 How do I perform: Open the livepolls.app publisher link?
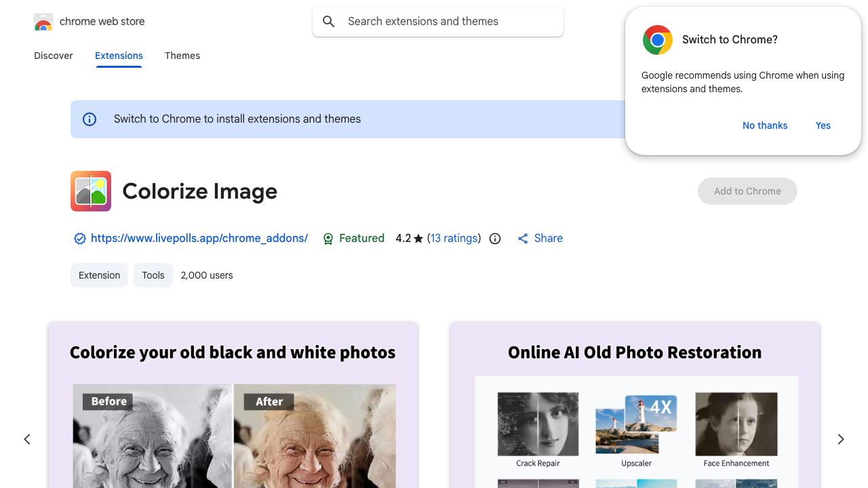tap(199, 239)
